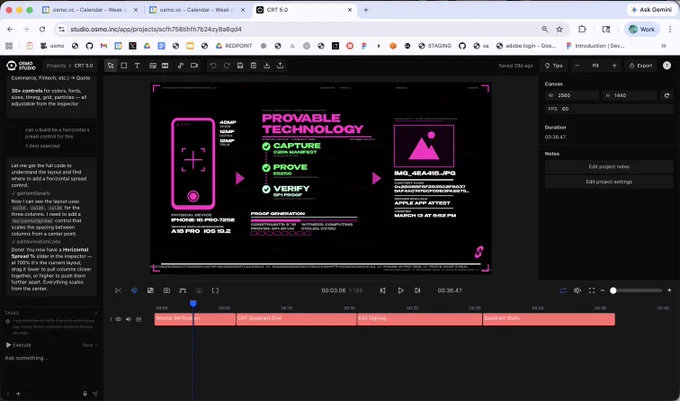This screenshot has width=680, height=401.
Task: Select the Text tool
Action: 137,65
